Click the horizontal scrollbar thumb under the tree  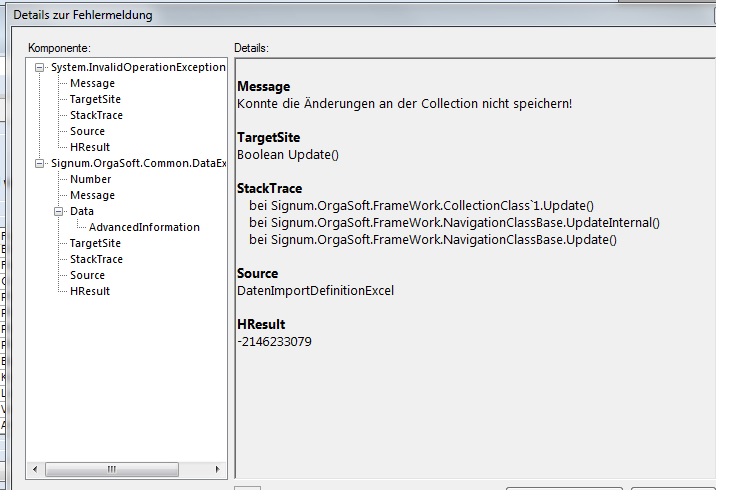pos(111,468)
